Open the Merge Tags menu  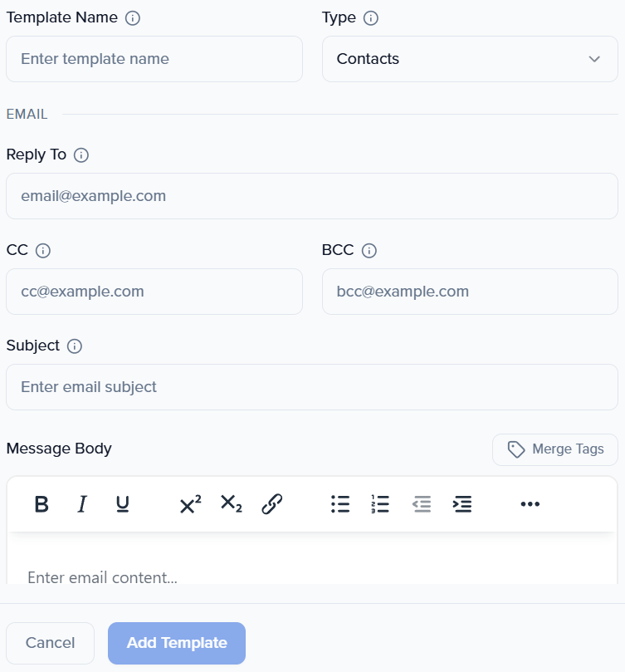(555, 449)
